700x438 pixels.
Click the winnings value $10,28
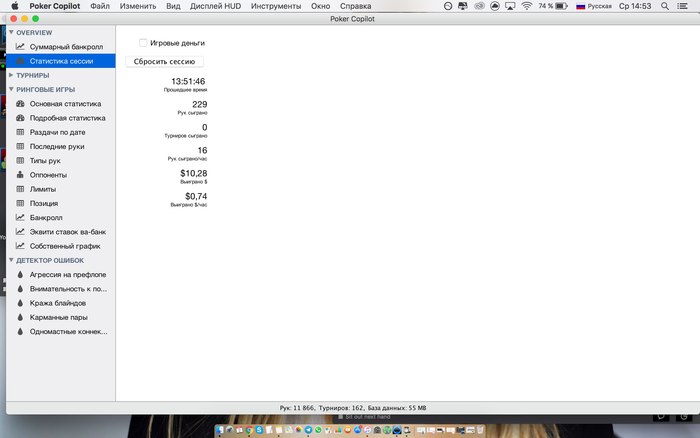coord(194,173)
